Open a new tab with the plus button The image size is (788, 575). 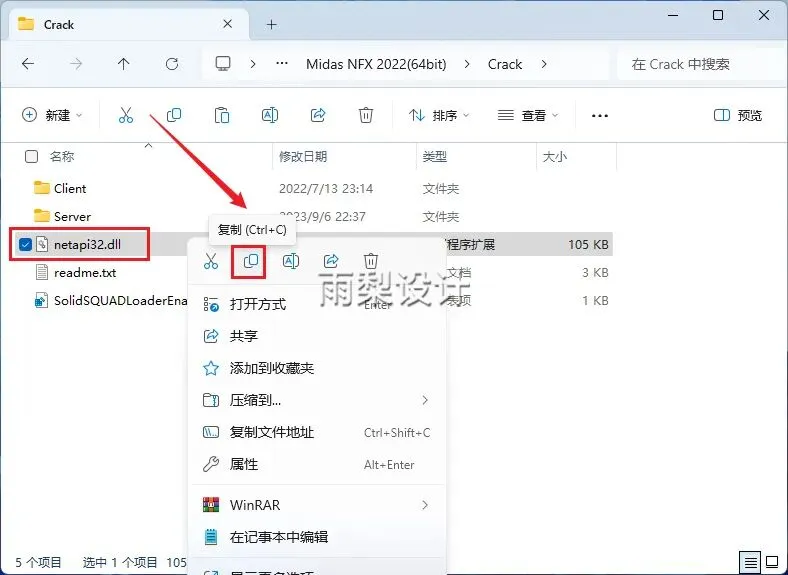[271, 24]
